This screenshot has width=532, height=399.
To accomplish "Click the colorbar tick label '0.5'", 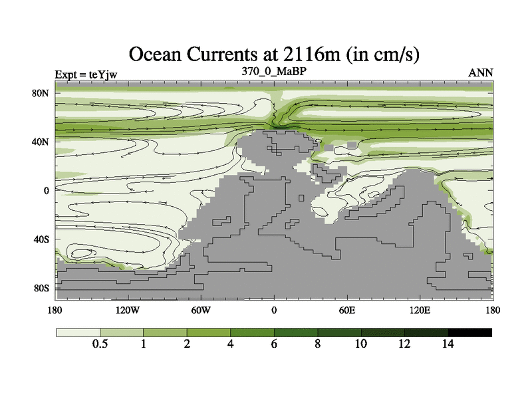I will click(x=100, y=344).
